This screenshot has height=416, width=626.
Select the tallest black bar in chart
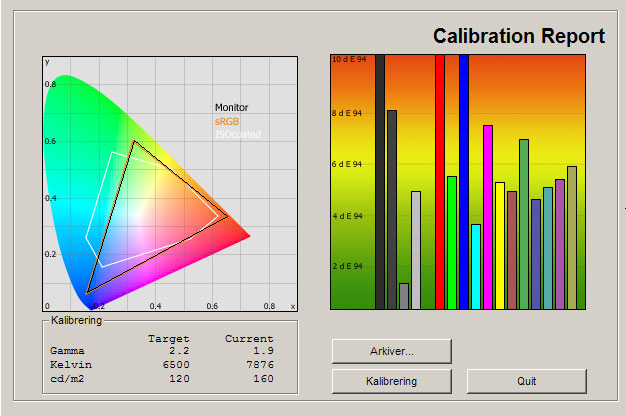coord(380,182)
